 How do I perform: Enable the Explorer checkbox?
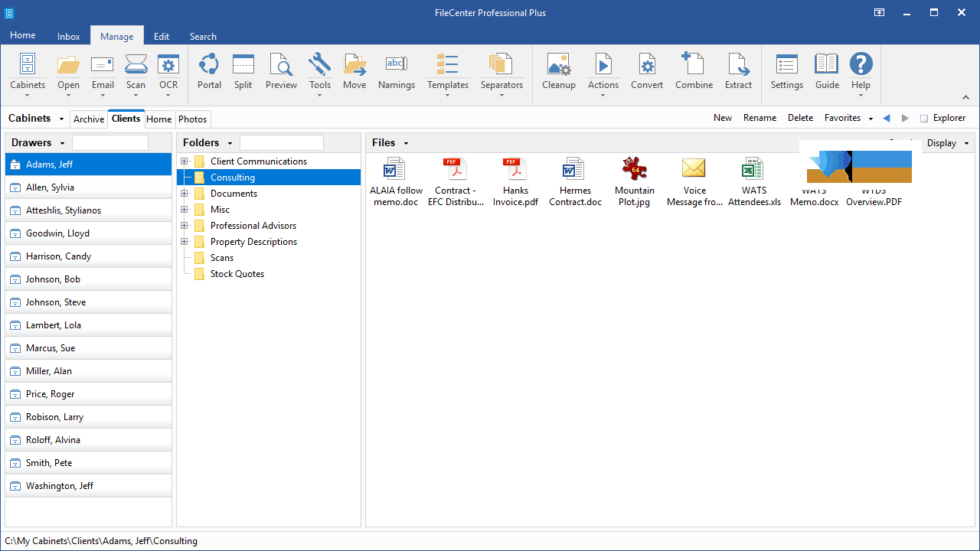pos(924,119)
